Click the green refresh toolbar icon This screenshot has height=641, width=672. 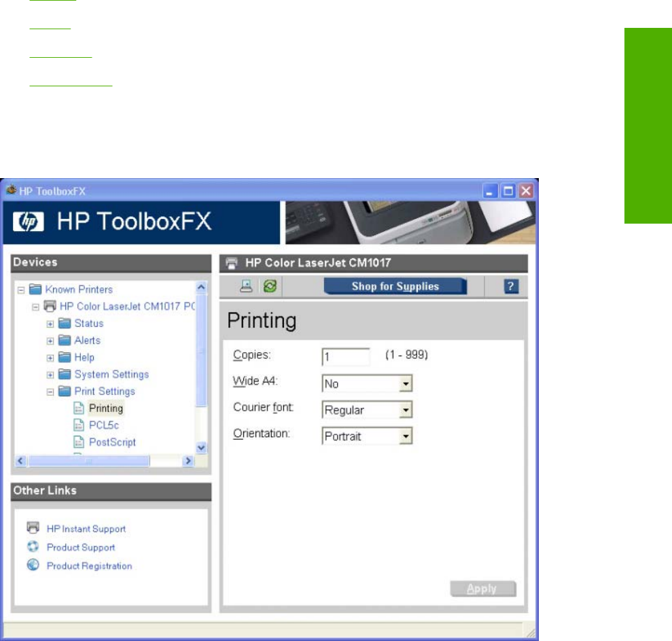(270, 286)
